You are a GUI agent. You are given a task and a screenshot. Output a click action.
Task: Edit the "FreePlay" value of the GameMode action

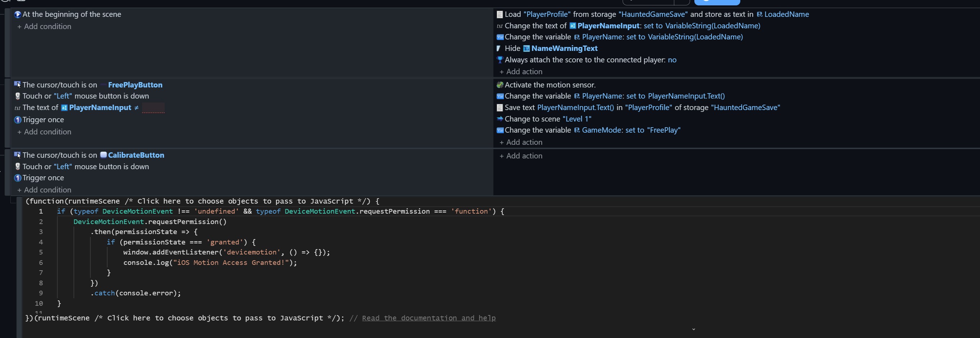coord(664,130)
